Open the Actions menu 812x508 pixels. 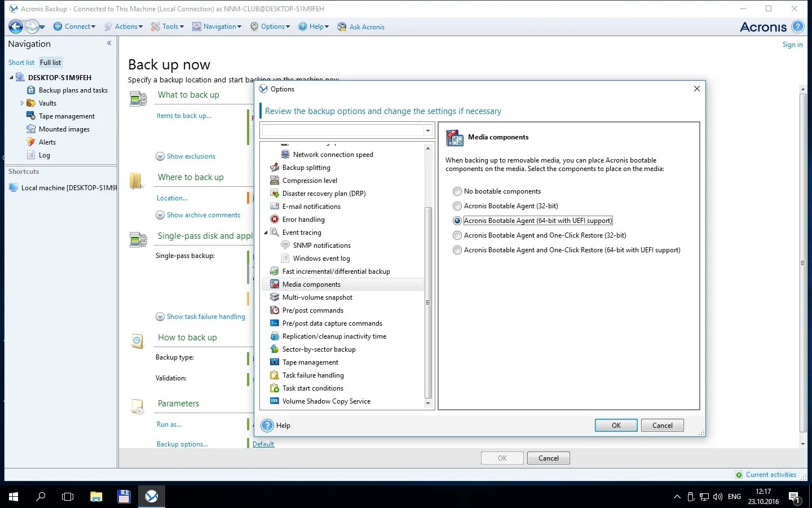point(123,27)
